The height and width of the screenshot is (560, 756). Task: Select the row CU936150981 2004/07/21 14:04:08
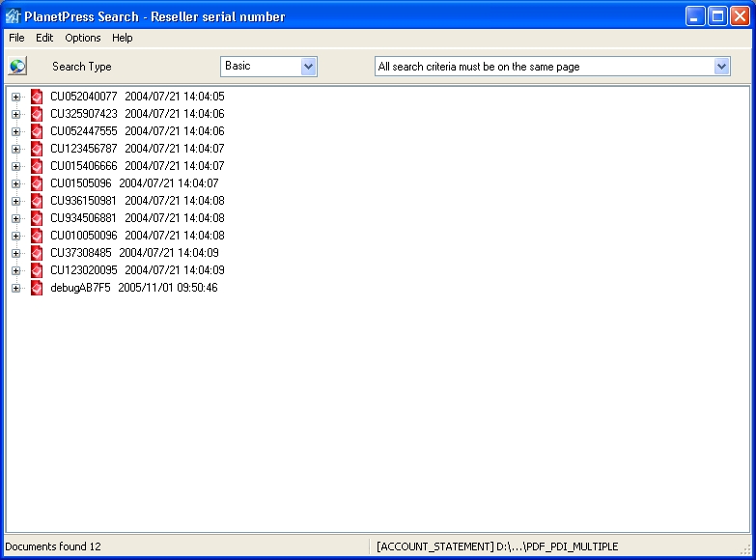137,201
